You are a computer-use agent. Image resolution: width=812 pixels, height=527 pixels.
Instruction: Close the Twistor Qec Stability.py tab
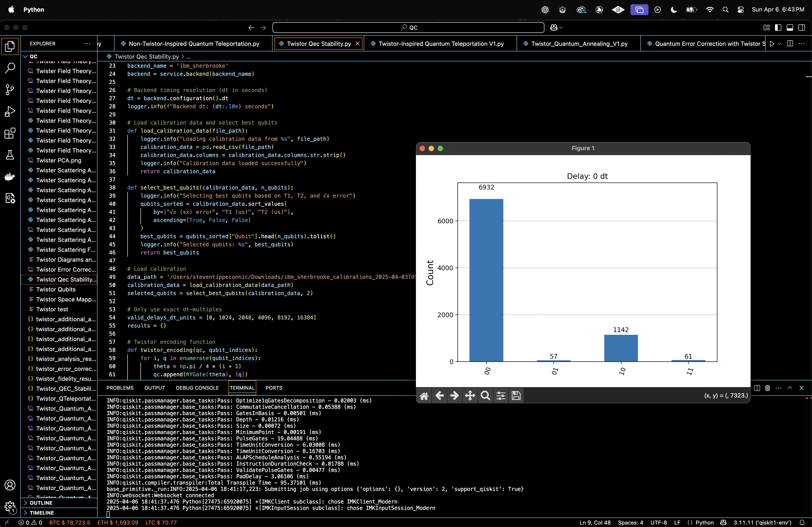click(357, 44)
